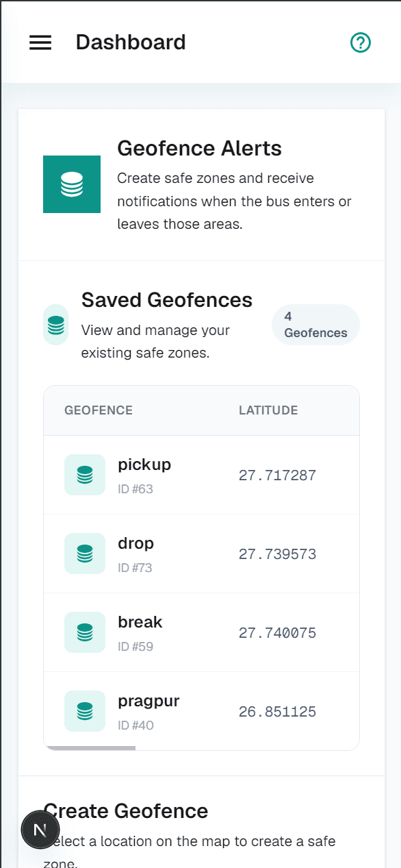
Task: Select the pickup geofence name
Action: (x=144, y=464)
